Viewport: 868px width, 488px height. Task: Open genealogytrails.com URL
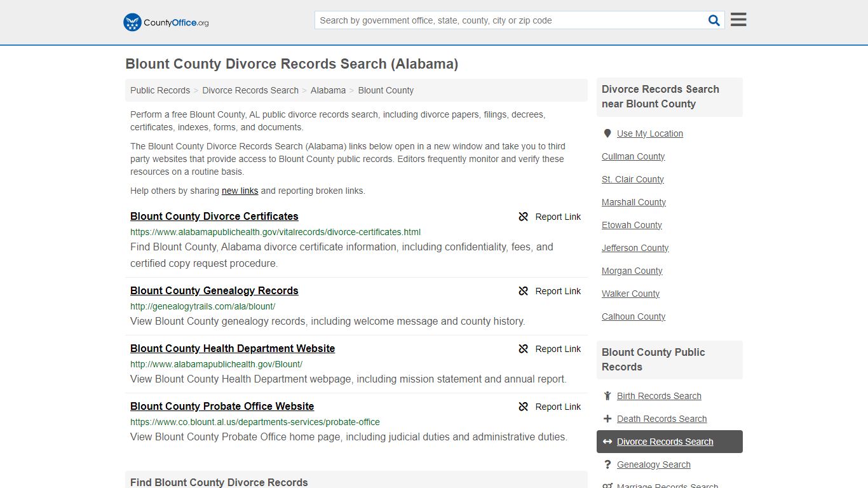pos(203,306)
